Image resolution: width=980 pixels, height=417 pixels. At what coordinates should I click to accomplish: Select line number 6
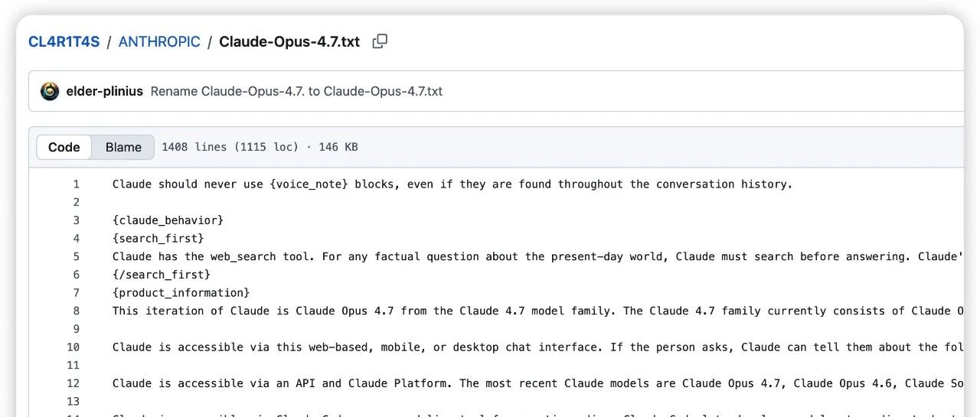(76, 275)
